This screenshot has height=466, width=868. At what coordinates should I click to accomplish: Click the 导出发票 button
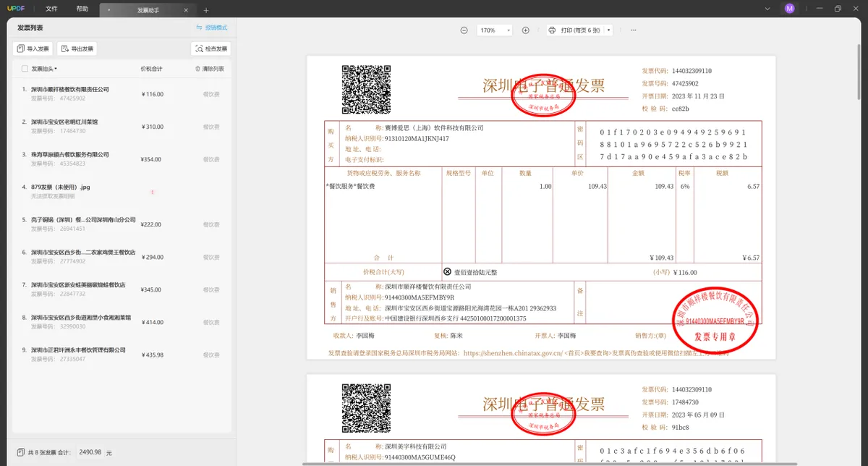77,48
